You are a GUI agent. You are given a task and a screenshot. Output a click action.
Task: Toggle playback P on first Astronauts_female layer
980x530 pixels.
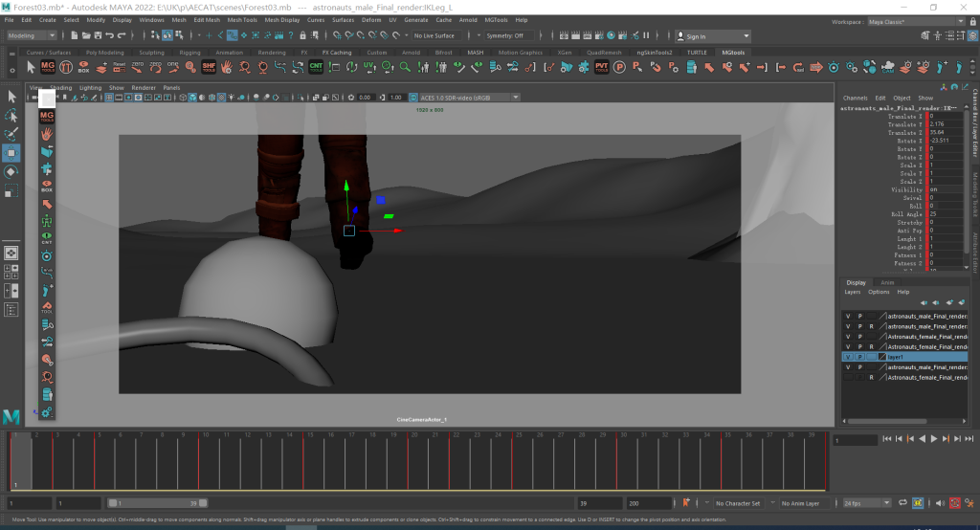pyautogui.click(x=860, y=336)
